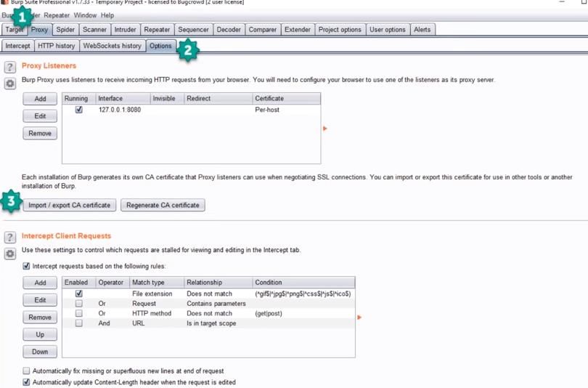The width and height of the screenshot is (588, 388).
Task: Click Add in Proxy Listeners
Action: (40, 99)
